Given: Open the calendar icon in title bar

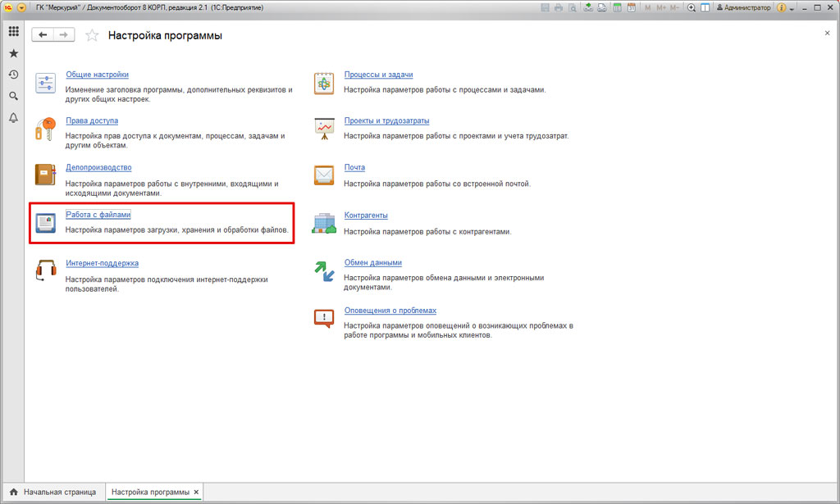Looking at the screenshot, I should coord(631,7).
